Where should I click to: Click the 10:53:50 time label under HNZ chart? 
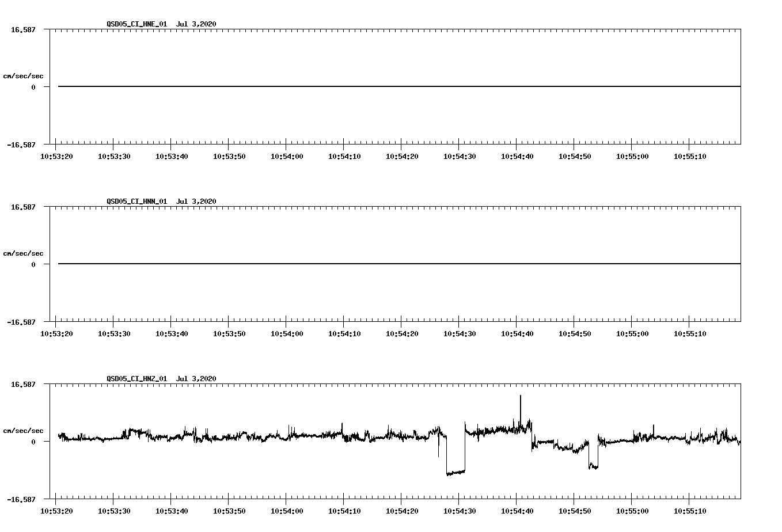pos(229,511)
